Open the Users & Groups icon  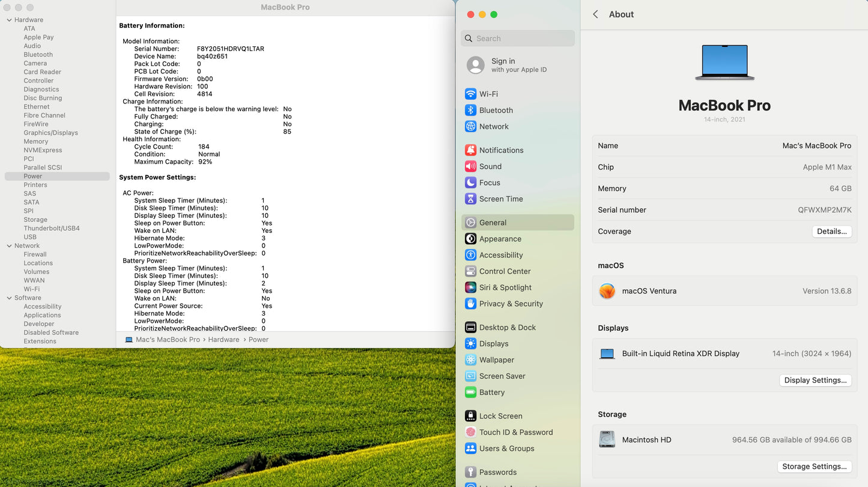(x=471, y=449)
